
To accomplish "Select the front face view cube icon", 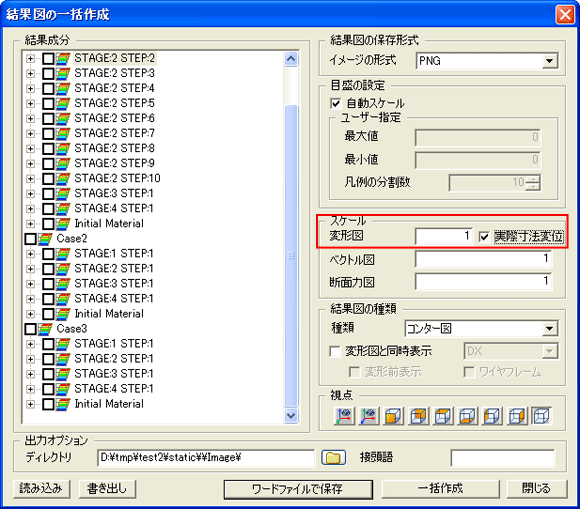I will (x=393, y=416).
